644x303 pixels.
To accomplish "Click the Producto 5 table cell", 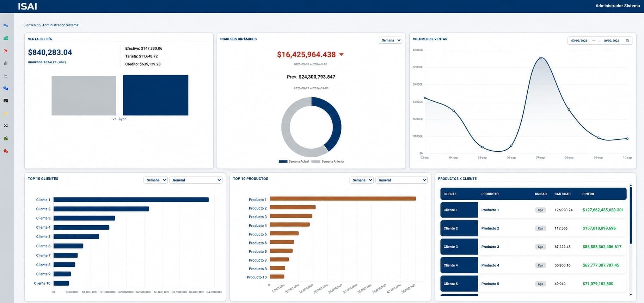I will click(x=490, y=284).
